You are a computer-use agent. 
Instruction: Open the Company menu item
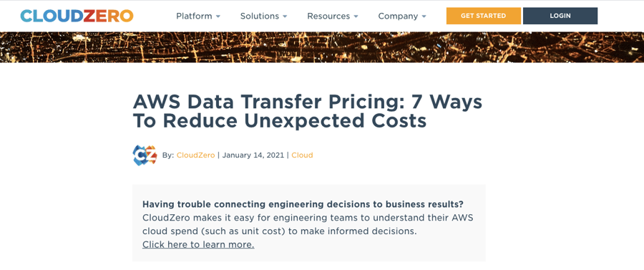point(398,16)
